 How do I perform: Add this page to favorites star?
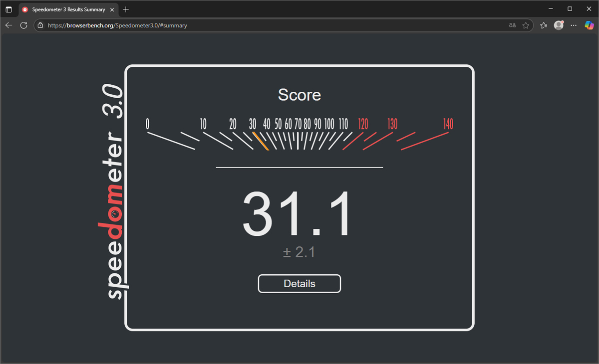pyautogui.click(x=526, y=25)
